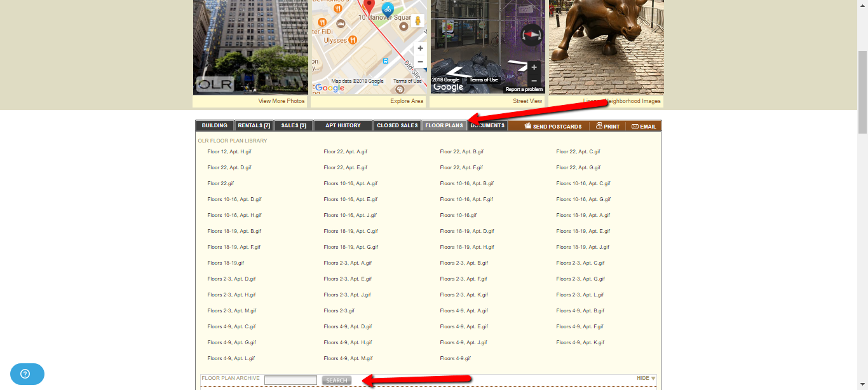The height and width of the screenshot is (390, 868).
Task: Open the blue help question mark button
Action: click(27, 374)
